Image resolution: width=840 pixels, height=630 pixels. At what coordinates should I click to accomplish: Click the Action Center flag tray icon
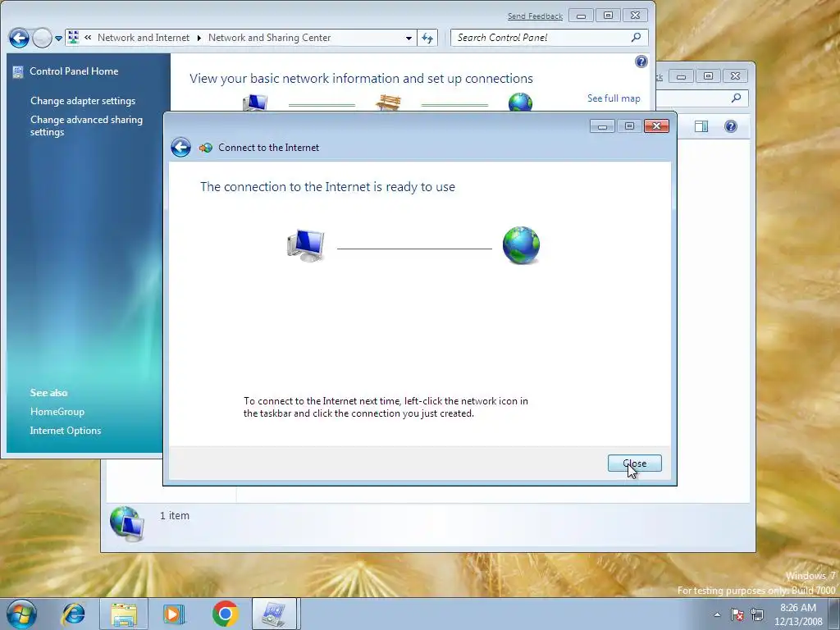click(x=737, y=614)
